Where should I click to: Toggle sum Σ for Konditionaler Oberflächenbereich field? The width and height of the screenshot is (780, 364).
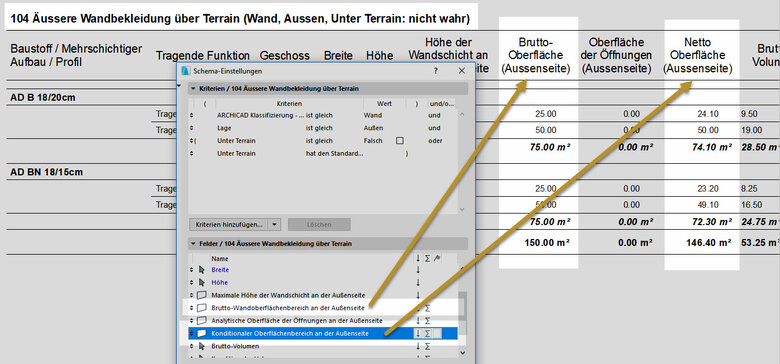pyautogui.click(x=427, y=333)
